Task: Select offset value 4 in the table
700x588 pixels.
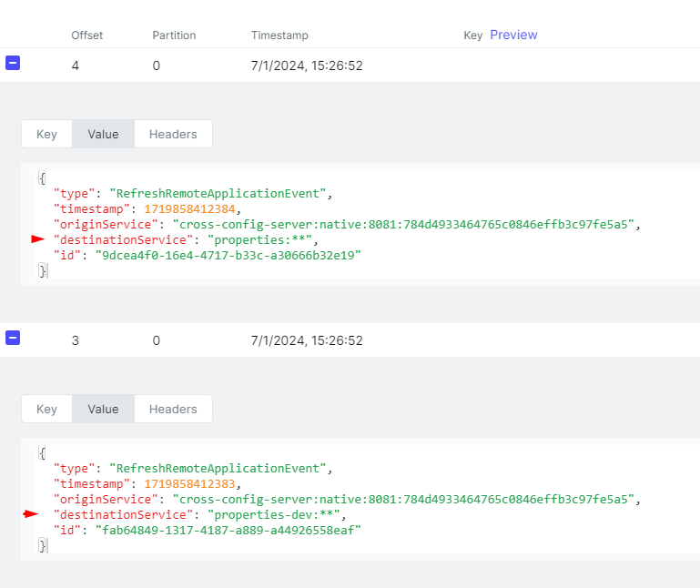Action: [76, 66]
